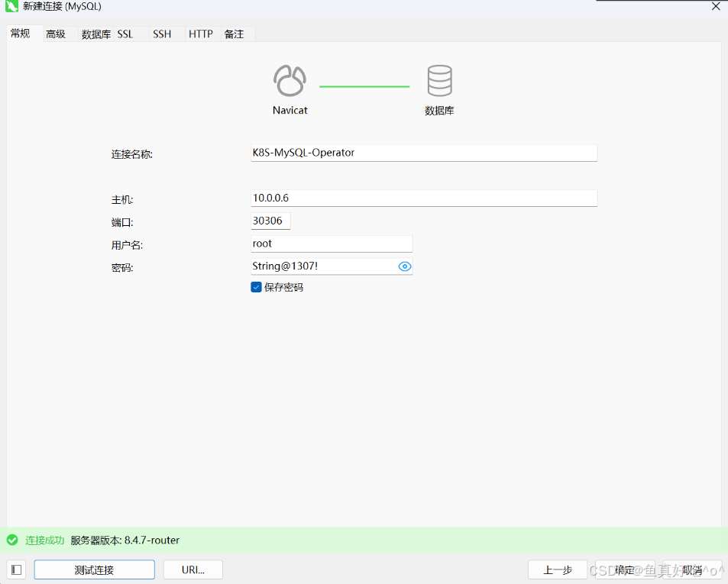Screen dimensions: 728x584
Task: Click the Navicat app icon in title bar
Action: 11,7
